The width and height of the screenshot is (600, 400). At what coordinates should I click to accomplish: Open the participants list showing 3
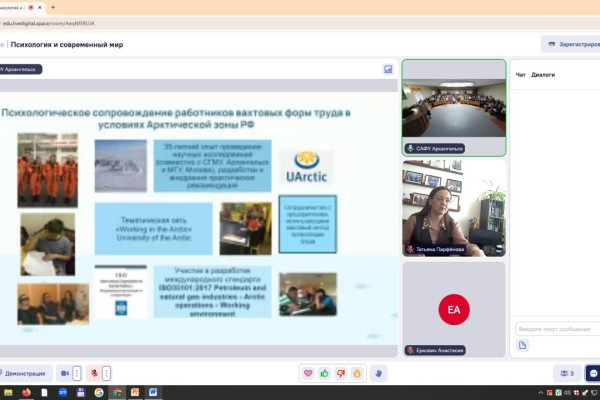pos(567,373)
